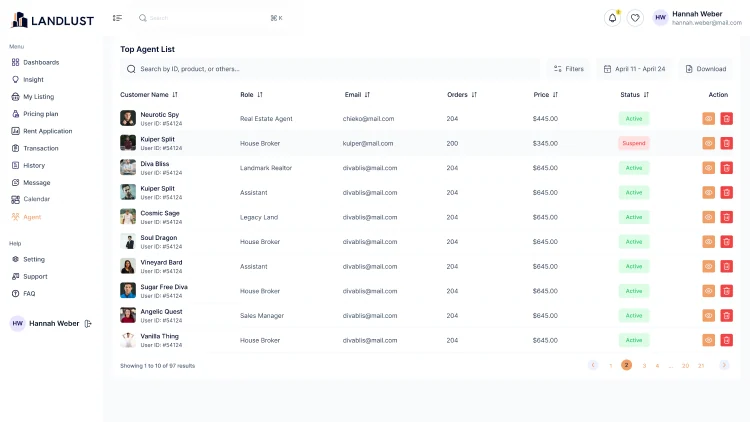View the Vineyard Bard agent details

pos(708,267)
